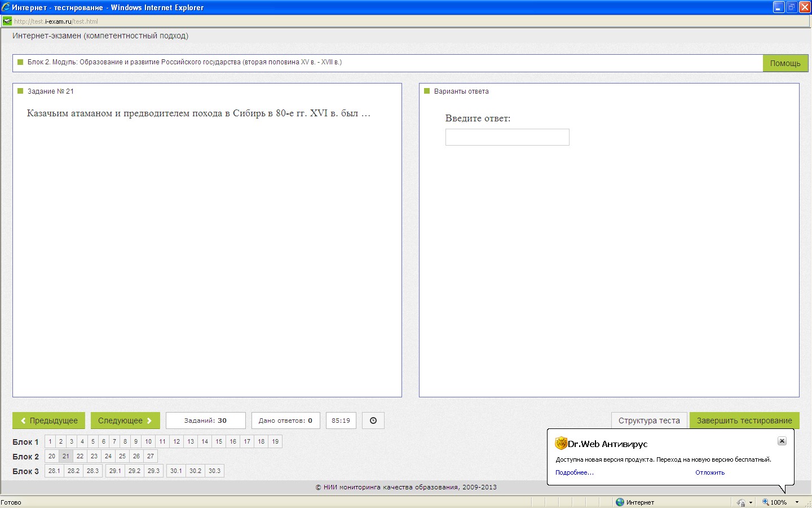This screenshot has height=508, width=812.
Task: Jump to task 12 in Блок 1
Action: tap(176, 441)
